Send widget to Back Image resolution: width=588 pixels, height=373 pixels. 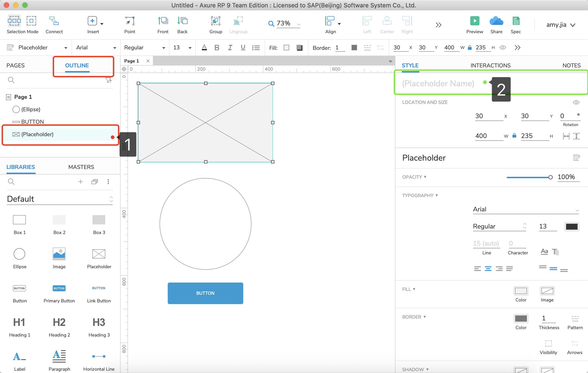point(182,21)
